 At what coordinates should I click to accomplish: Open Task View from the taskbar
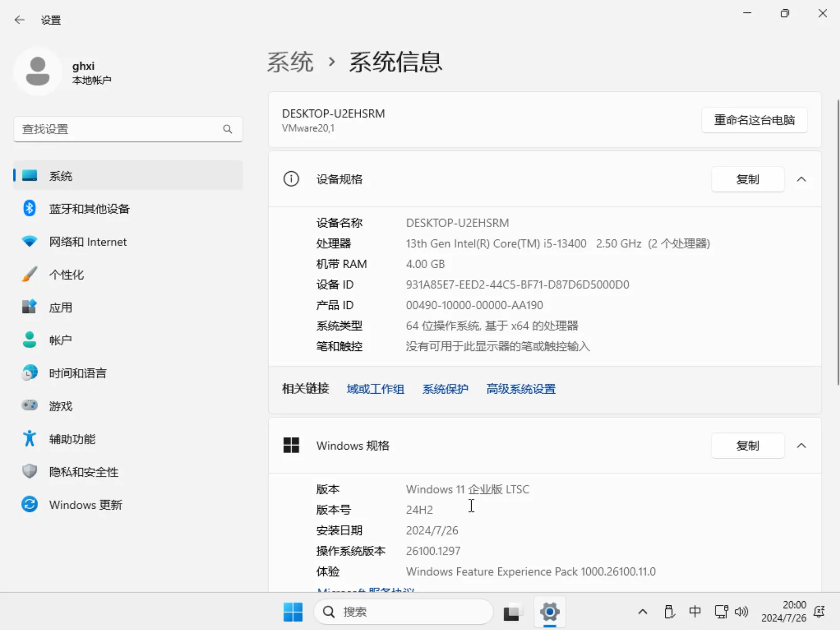pyautogui.click(x=512, y=612)
